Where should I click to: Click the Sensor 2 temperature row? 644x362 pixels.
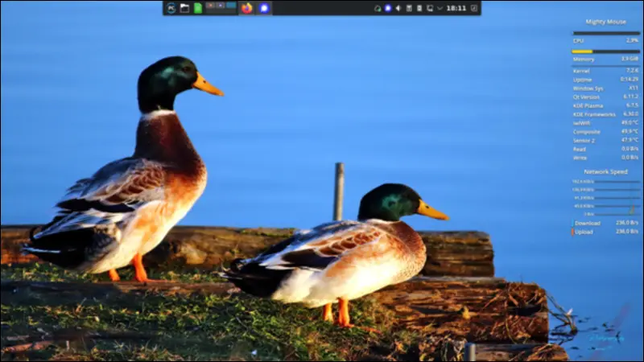(606, 140)
